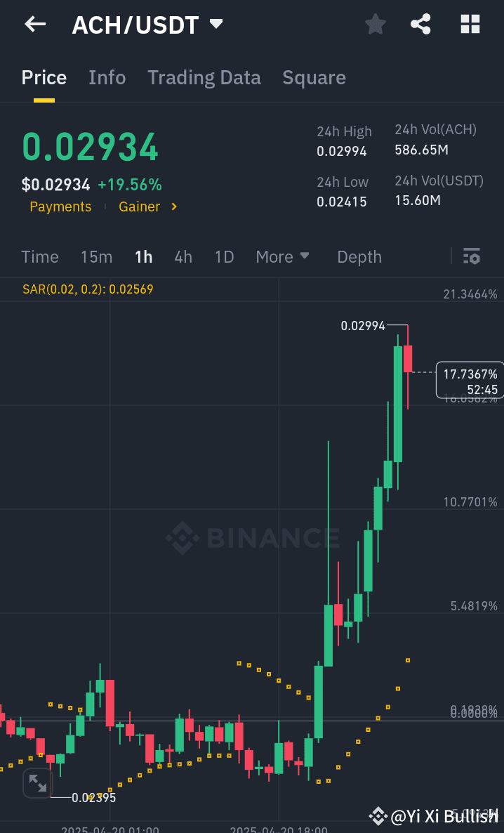Screen dimensions: 504x833
Task: Open the markets grid icon top right
Action: coord(470,24)
